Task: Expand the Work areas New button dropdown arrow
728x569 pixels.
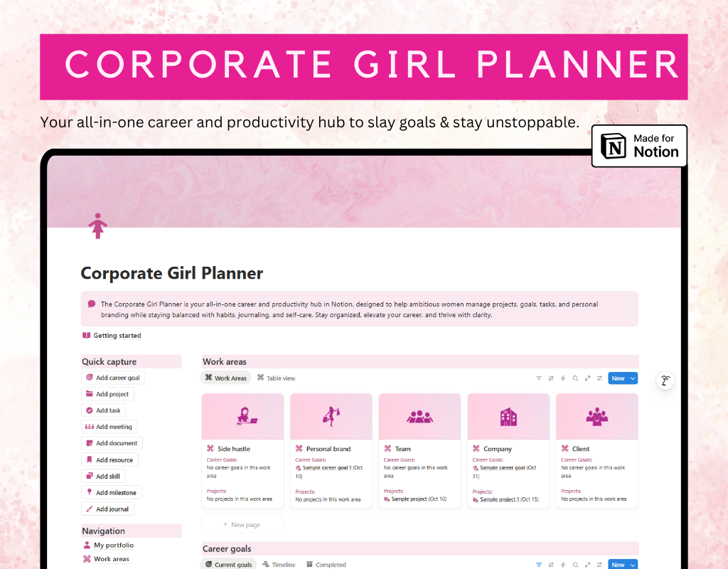Action: coord(633,378)
